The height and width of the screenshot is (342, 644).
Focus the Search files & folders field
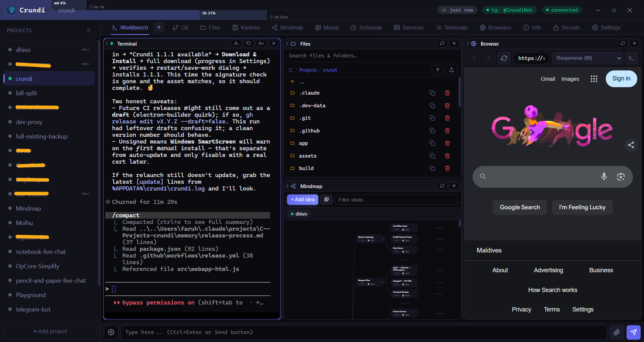point(372,56)
